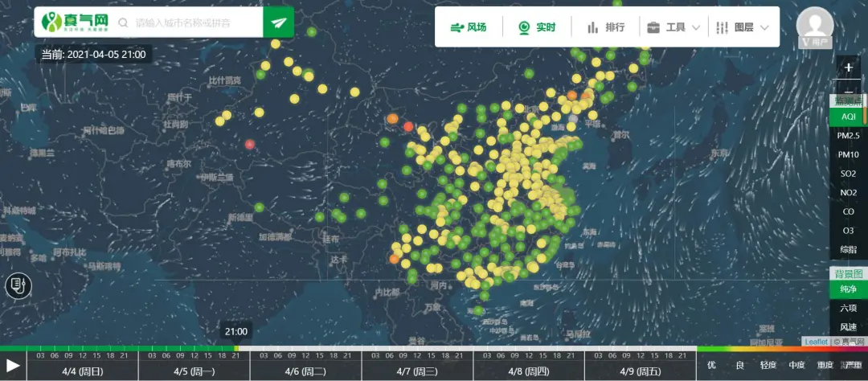
Task: Jump to 4/6 (周二) on timeline
Action: 305,371
